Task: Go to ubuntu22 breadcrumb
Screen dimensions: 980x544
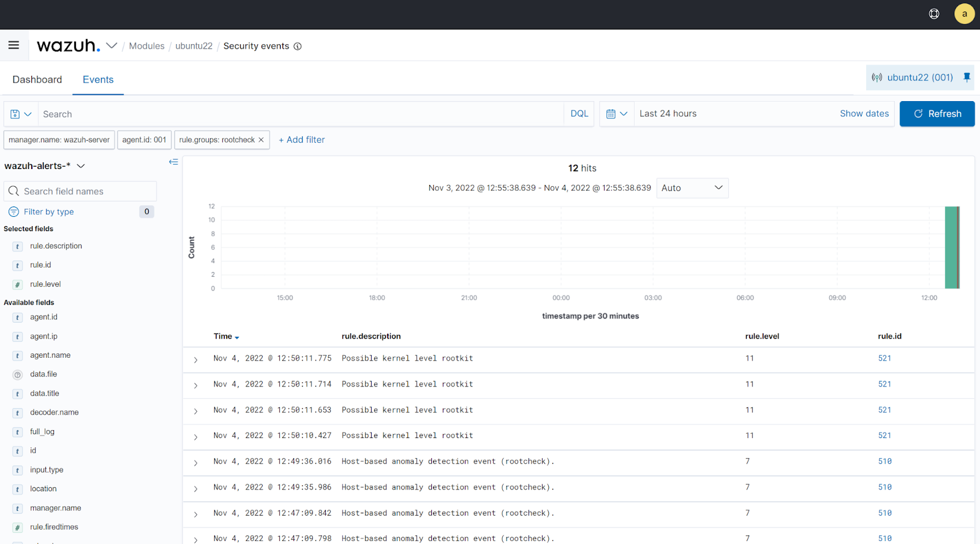Action: [194, 46]
